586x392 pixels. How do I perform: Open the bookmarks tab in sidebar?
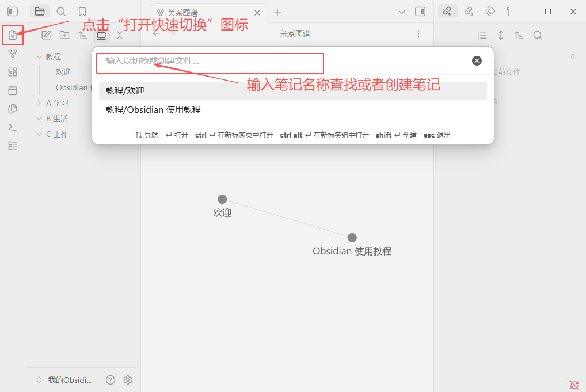click(82, 12)
